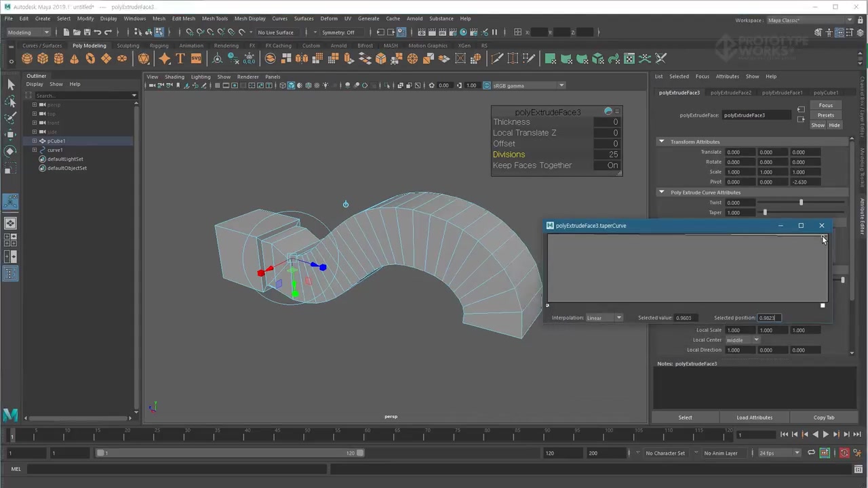
Task: Jump to the start of playback range
Action: 784,434
